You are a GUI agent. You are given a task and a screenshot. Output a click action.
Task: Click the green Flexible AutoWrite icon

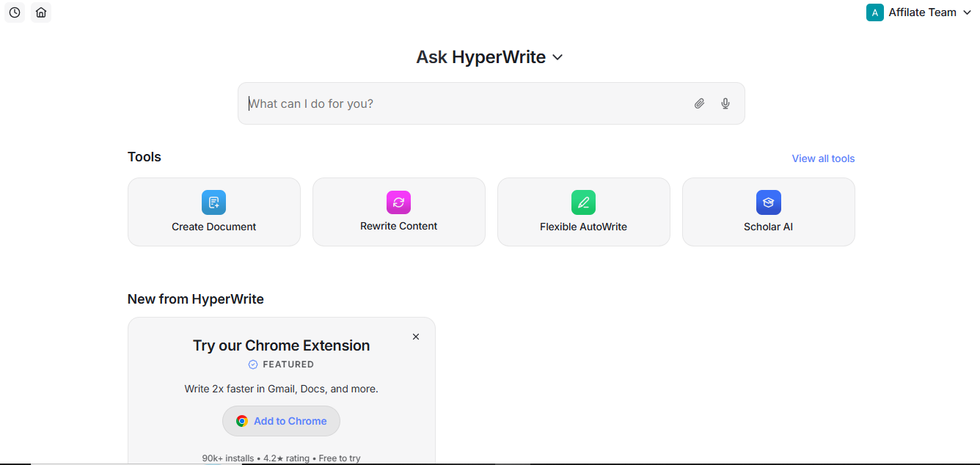pos(584,202)
